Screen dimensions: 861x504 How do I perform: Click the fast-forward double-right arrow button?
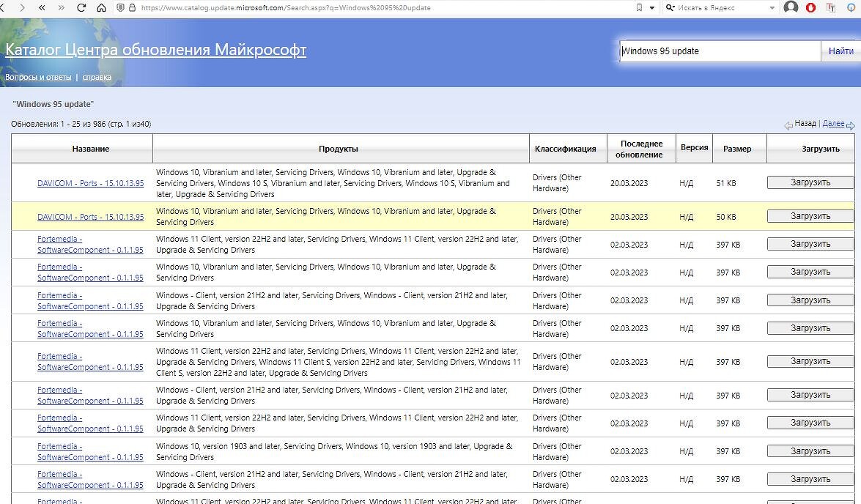(61, 7)
